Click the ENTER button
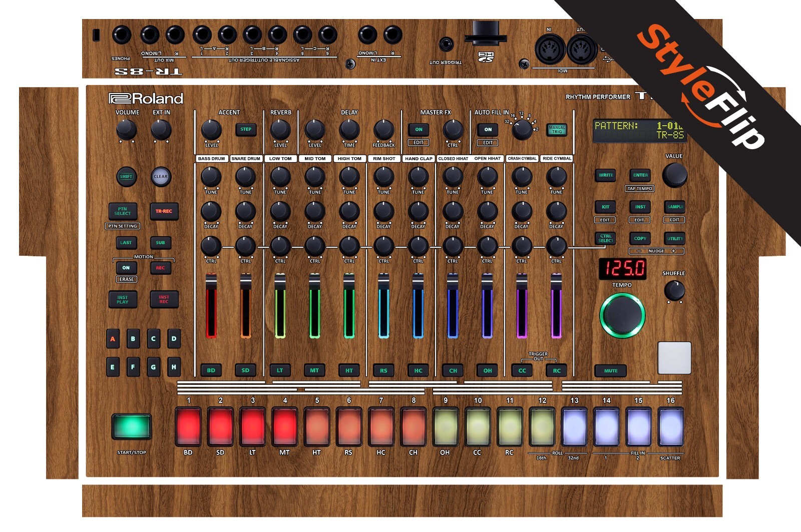This screenshot has height=532, width=801. point(640,175)
